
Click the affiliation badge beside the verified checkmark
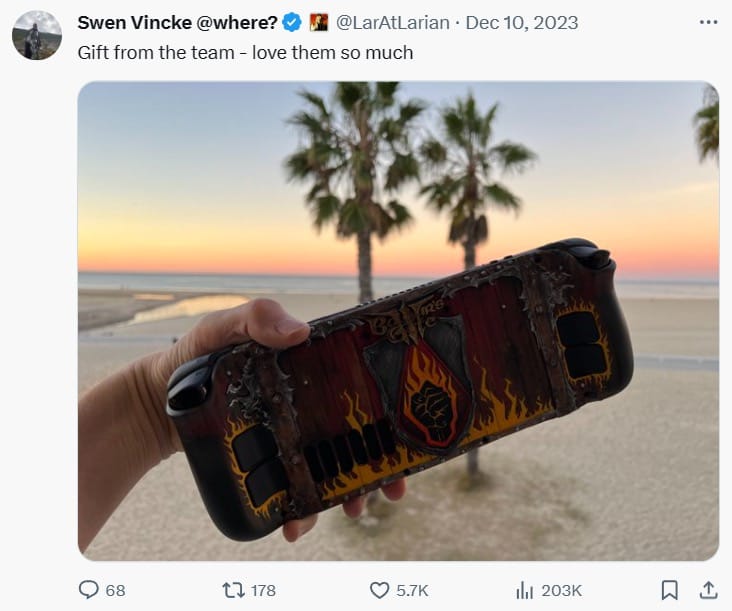(x=319, y=22)
